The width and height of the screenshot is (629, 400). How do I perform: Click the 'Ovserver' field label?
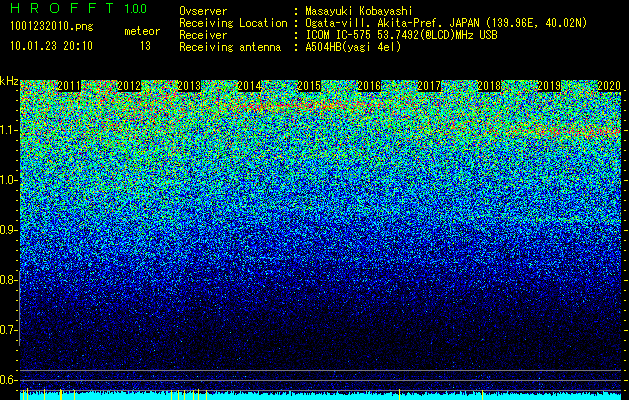(203, 11)
